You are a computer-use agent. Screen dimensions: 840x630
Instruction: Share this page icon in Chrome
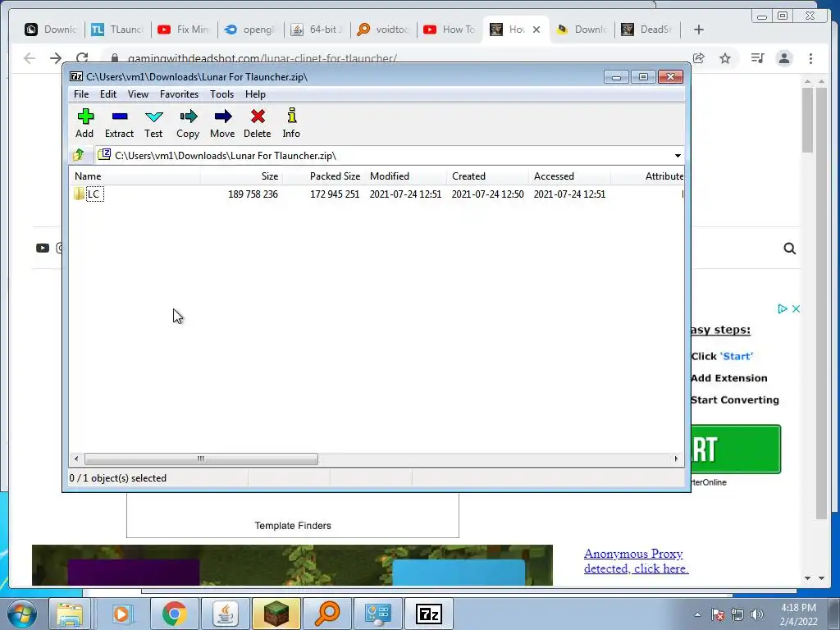[699, 58]
